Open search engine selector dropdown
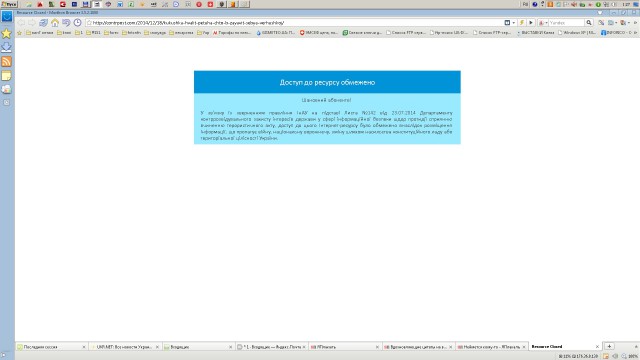 (x=542, y=23)
